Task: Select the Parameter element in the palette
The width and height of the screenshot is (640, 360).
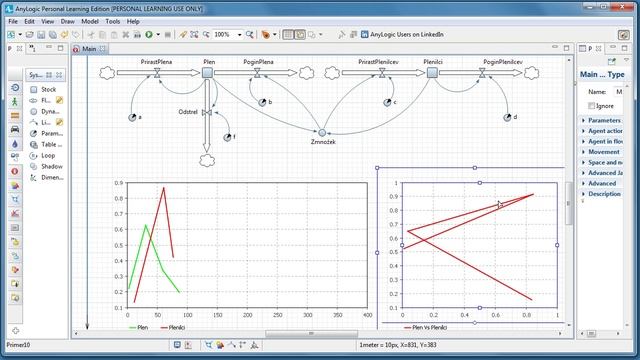Action: (46, 133)
